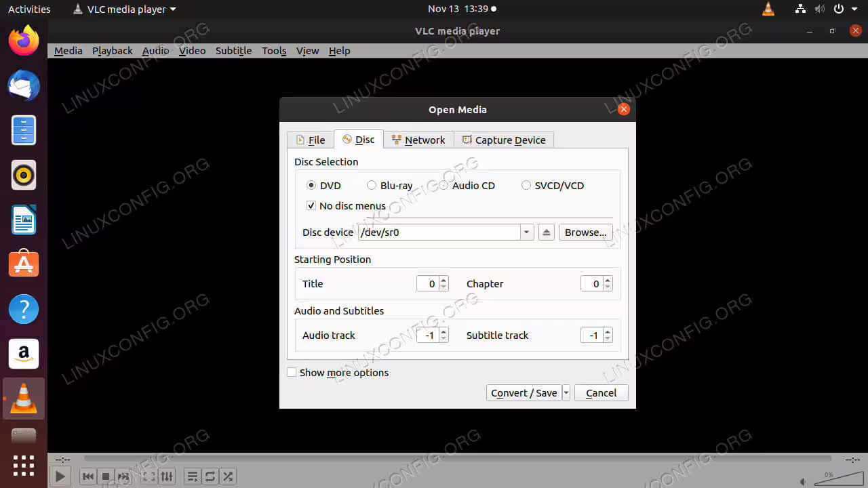This screenshot has height=488, width=868.
Task: Open the Tools menu
Action: pos(274,51)
